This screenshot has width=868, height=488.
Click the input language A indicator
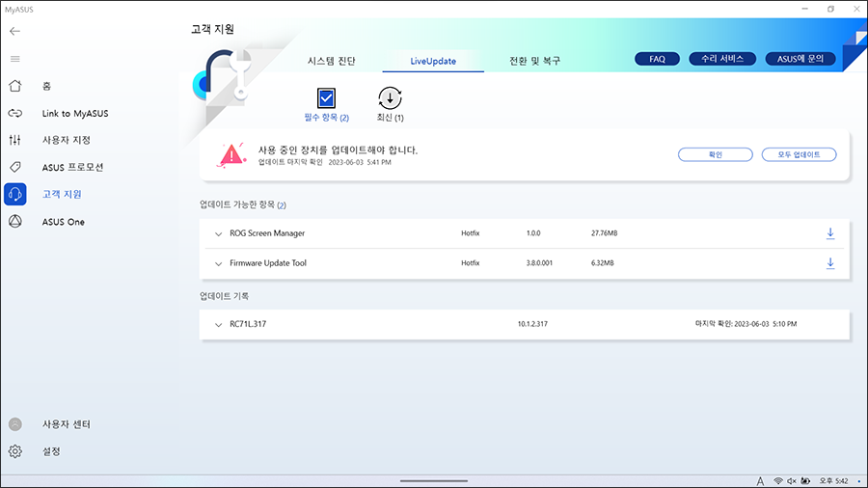pos(761,481)
